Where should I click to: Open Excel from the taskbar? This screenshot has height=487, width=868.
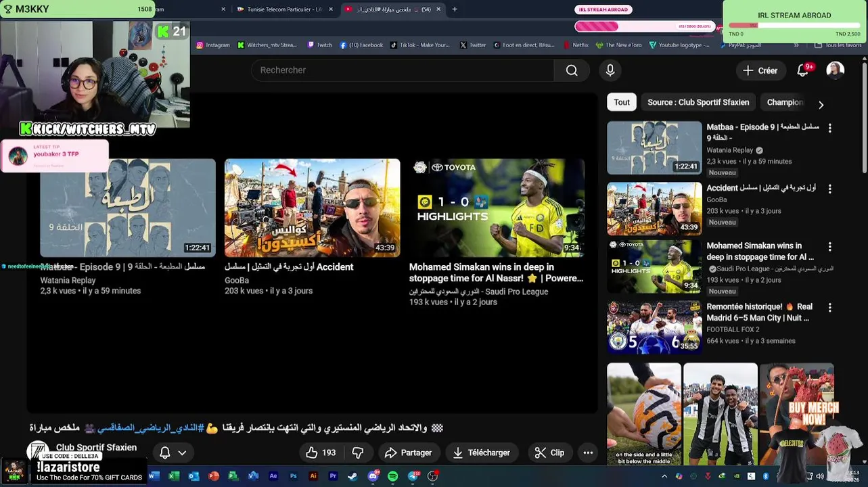point(173,476)
